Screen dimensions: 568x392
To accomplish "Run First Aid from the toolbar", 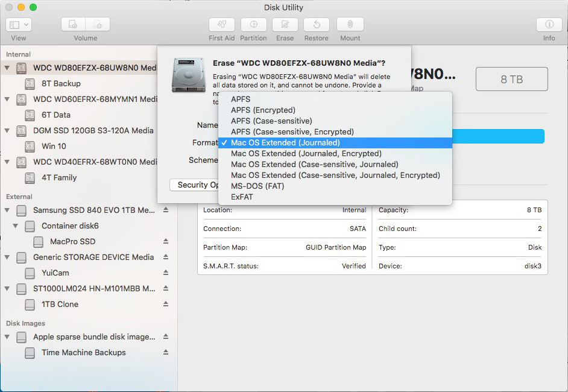I will pyautogui.click(x=222, y=25).
